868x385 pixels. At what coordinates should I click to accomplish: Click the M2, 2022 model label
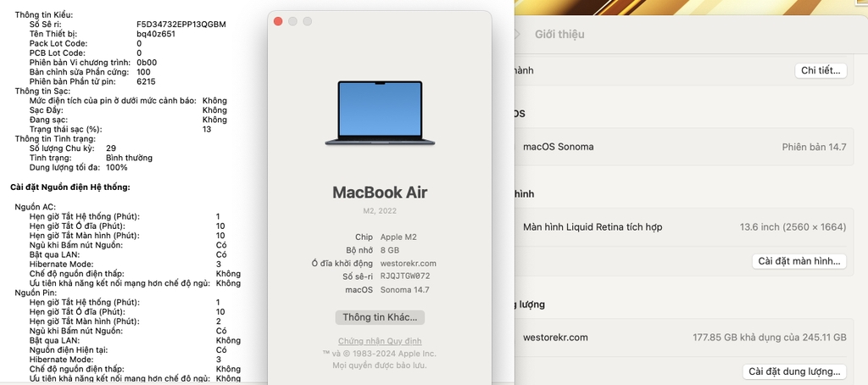(380, 211)
